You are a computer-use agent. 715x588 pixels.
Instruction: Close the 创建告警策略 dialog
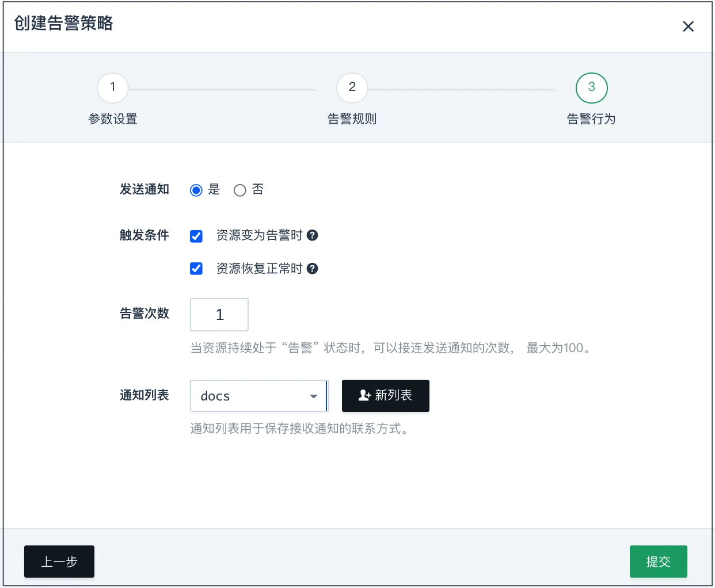(689, 26)
